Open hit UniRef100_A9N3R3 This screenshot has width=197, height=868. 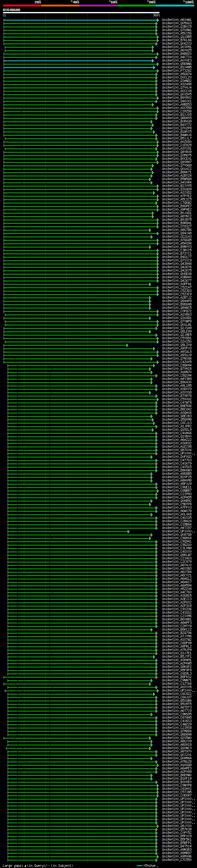176,850
